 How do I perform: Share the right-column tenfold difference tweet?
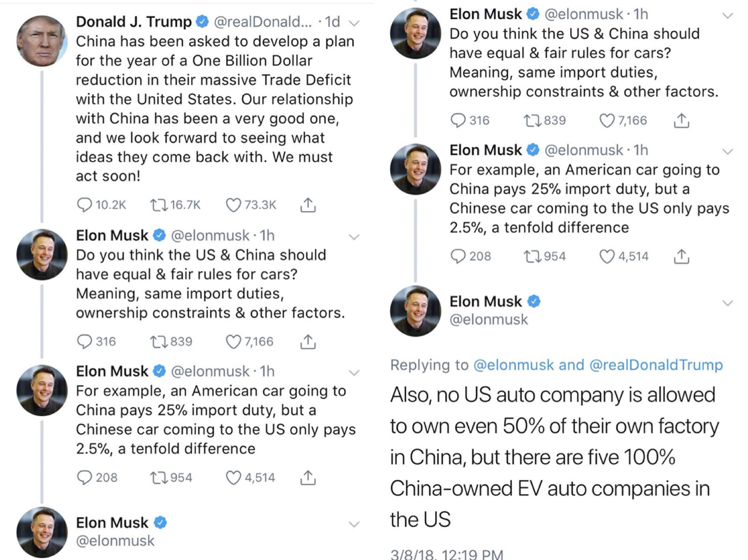[x=681, y=256]
